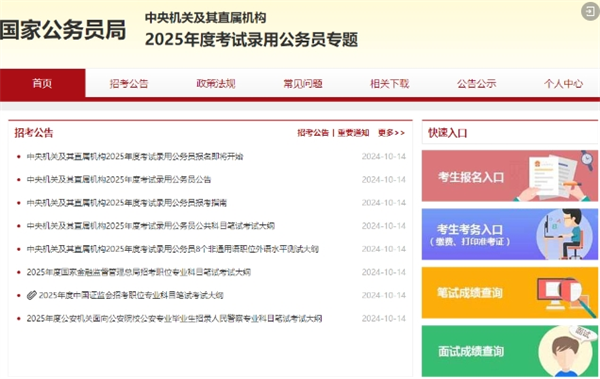Click 笔试成绩查询 banner button
Screen dimensions: 600x379
[510, 292]
